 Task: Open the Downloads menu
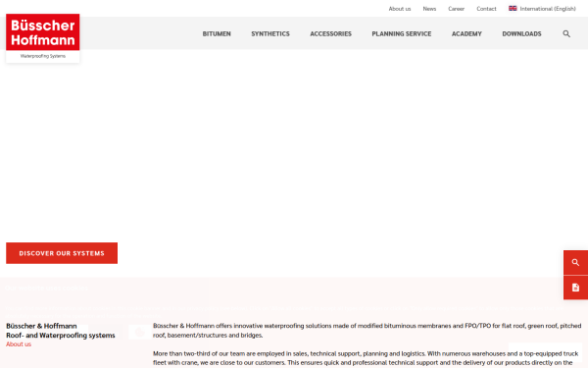(521, 33)
